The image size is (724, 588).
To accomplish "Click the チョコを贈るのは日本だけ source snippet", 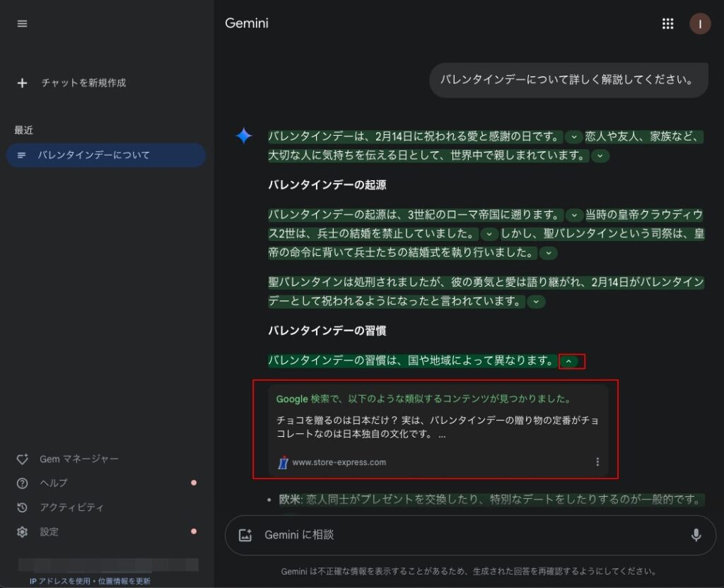I will (x=437, y=427).
